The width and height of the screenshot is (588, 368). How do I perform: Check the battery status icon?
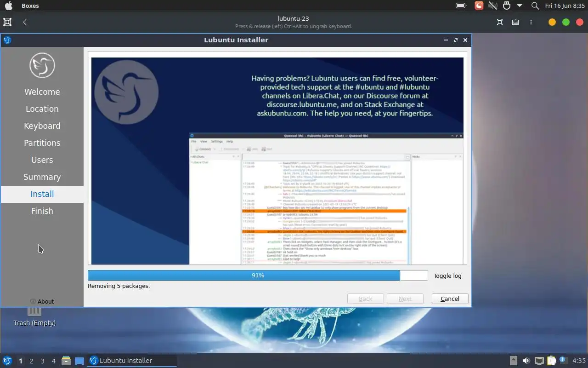[461, 6]
